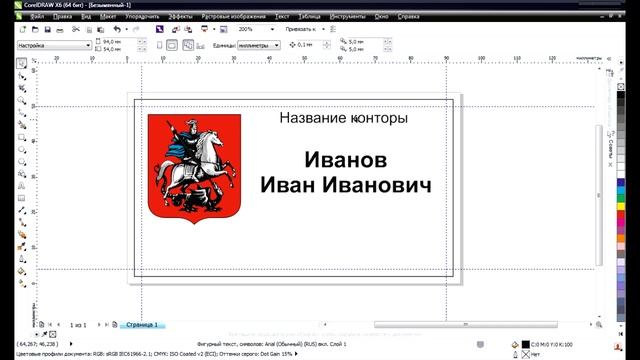Click the black fill swatch in status bar
Image resolution: width=640 pixels, height=360 pixels.
(x=526, y=344)
